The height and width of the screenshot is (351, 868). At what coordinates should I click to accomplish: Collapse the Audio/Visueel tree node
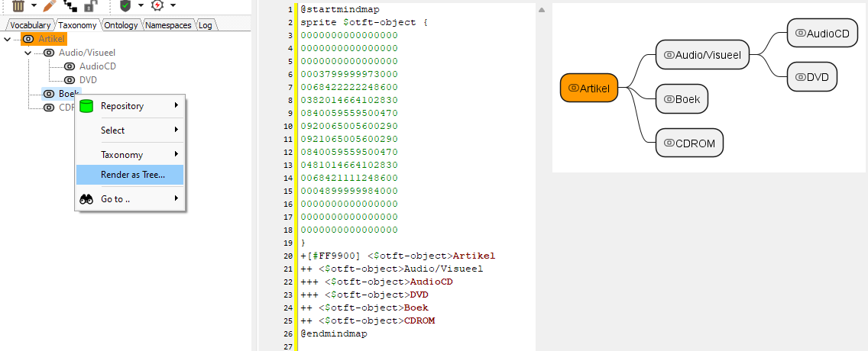pos(28,53)
